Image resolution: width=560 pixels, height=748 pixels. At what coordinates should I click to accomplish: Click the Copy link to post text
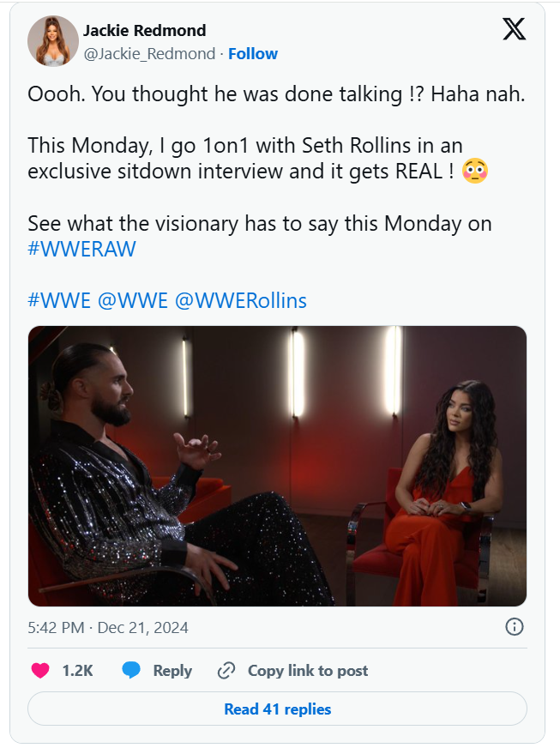[x=308, y=671]
